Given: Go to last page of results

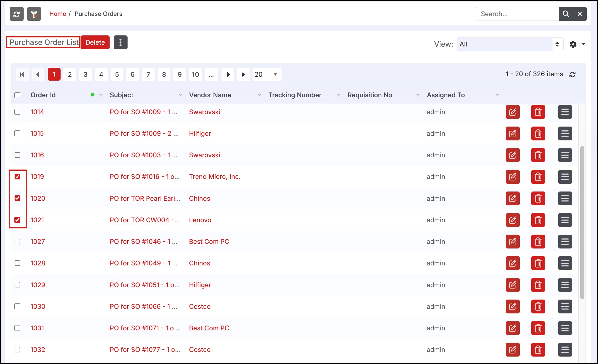Looking at the screenshot, I should click(243, 74).
